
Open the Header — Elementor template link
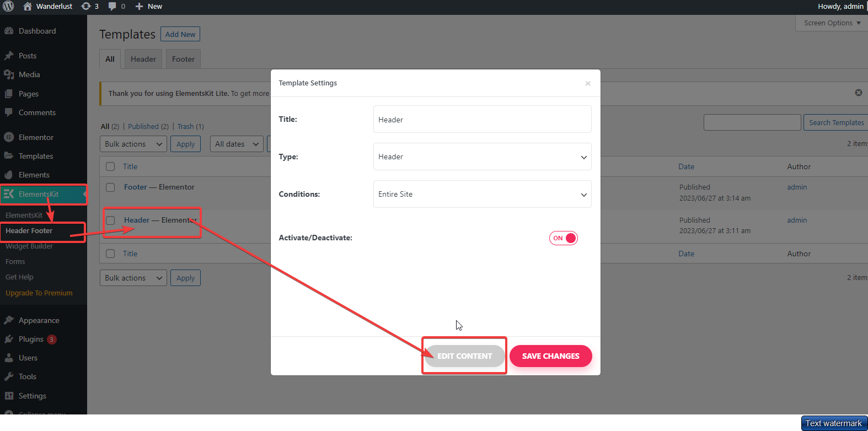[x=160, y=220]
